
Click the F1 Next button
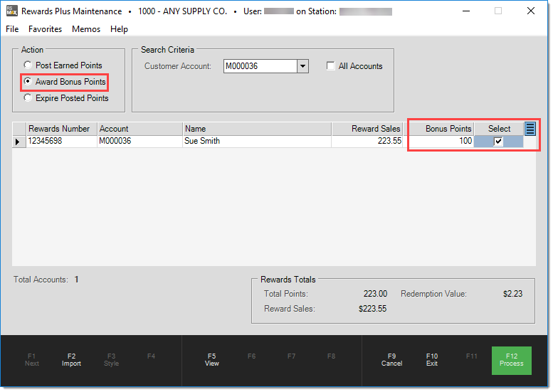pyautogui.click(x=32, y=360)
